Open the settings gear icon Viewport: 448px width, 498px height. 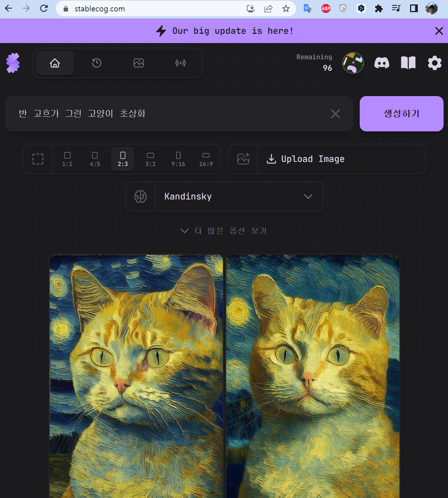[x=435, y=63]
